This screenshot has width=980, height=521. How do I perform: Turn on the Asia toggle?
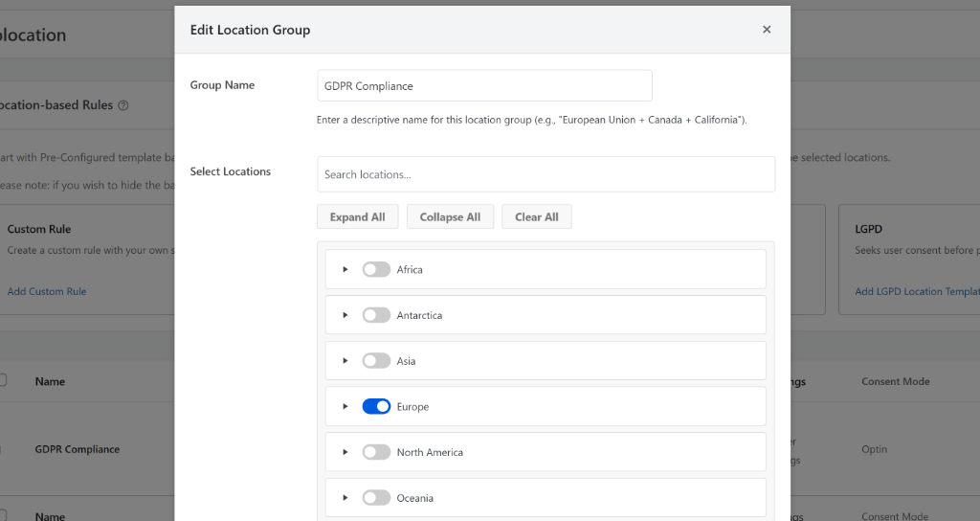click(376, 361)
